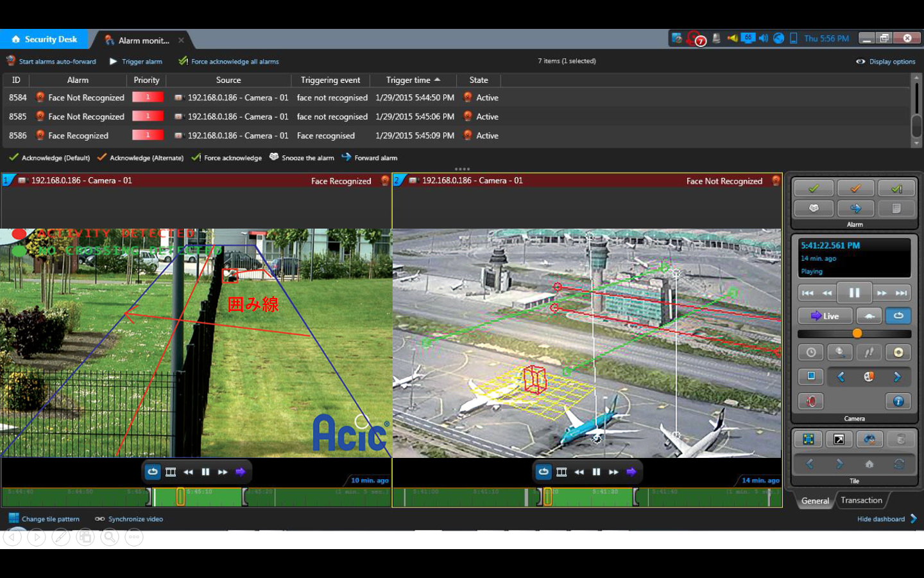This screenshot has width=924, height=578.
Task: Click the slow motion turtle button
Action: (x=869, y=316)
